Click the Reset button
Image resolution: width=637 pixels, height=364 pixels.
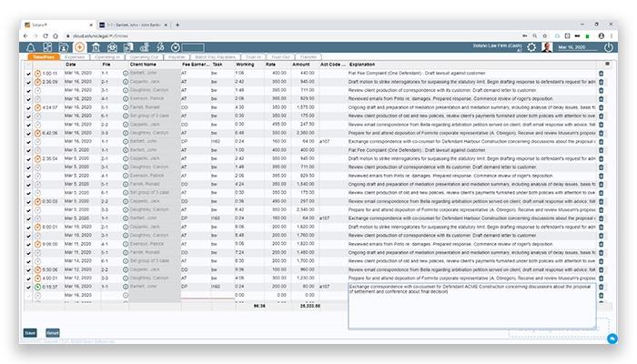pyautogui.click(x=53, y=333)
